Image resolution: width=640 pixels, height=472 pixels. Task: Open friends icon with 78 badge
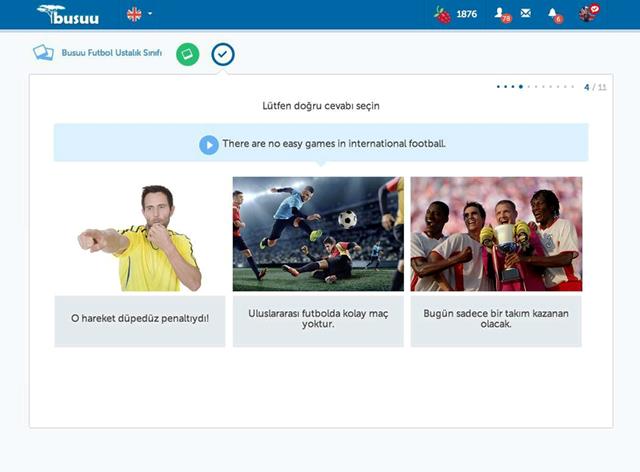[502, 14]
